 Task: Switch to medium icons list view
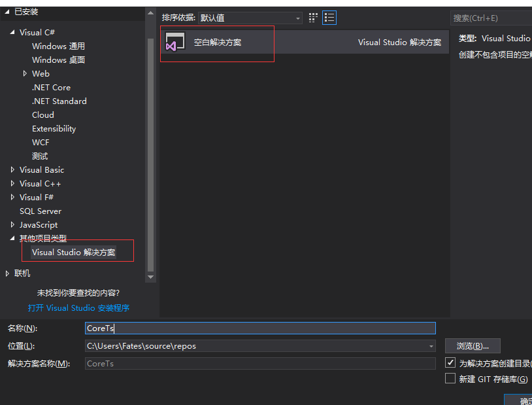[329, 18]
